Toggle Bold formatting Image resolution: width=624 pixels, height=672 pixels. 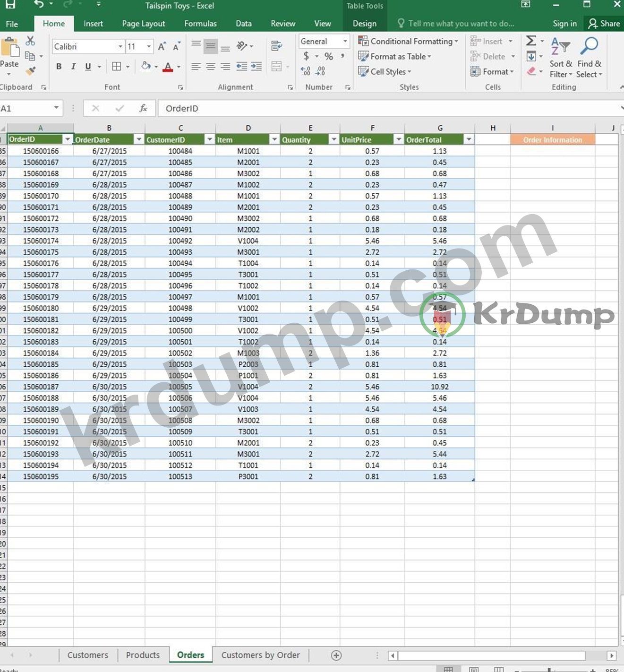tap(59, 67)
